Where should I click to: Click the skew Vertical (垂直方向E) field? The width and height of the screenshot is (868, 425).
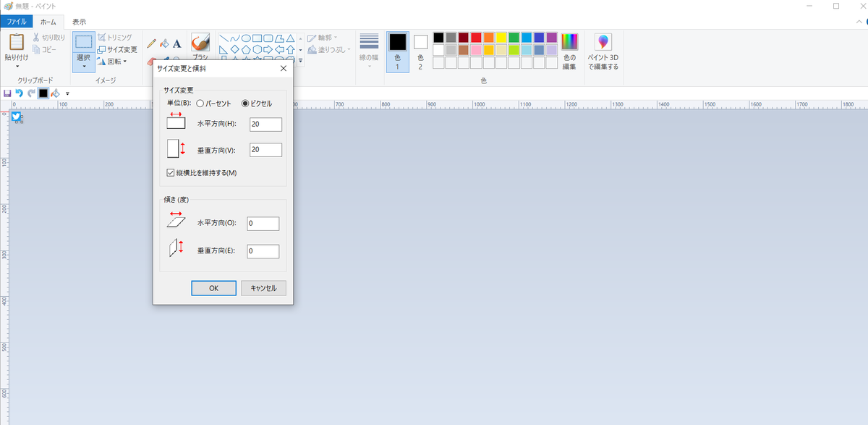[263, 251]
